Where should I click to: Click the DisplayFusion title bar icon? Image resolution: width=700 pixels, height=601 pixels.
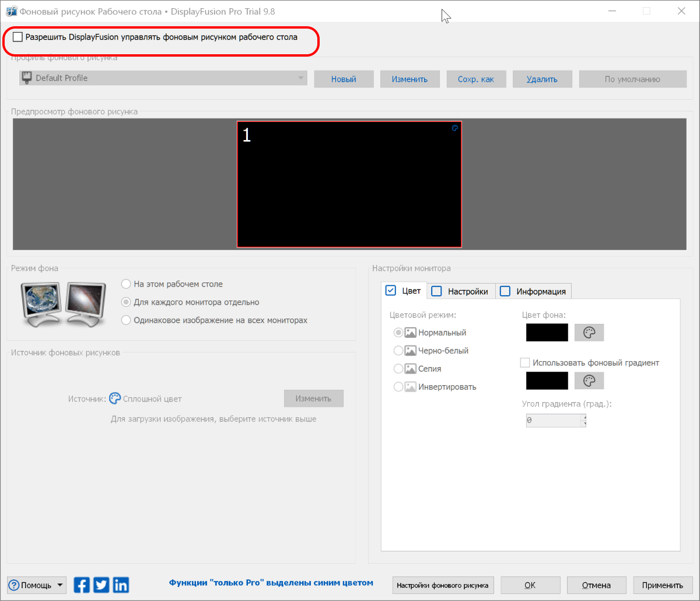pyautogui.click(x=10, y=11)
